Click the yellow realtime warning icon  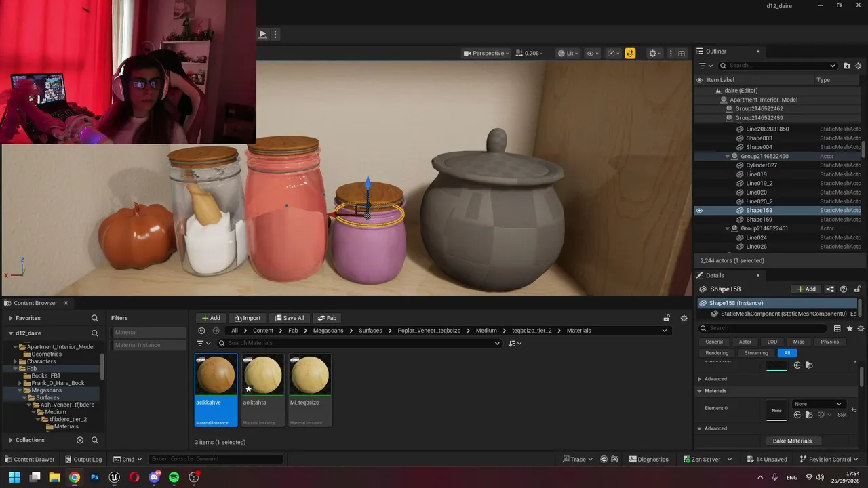(630, 53)
